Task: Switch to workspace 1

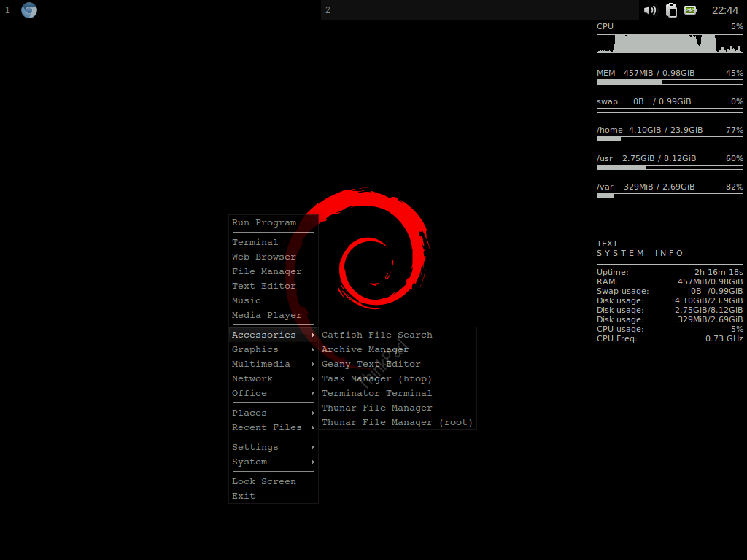Action: (7, 10)
